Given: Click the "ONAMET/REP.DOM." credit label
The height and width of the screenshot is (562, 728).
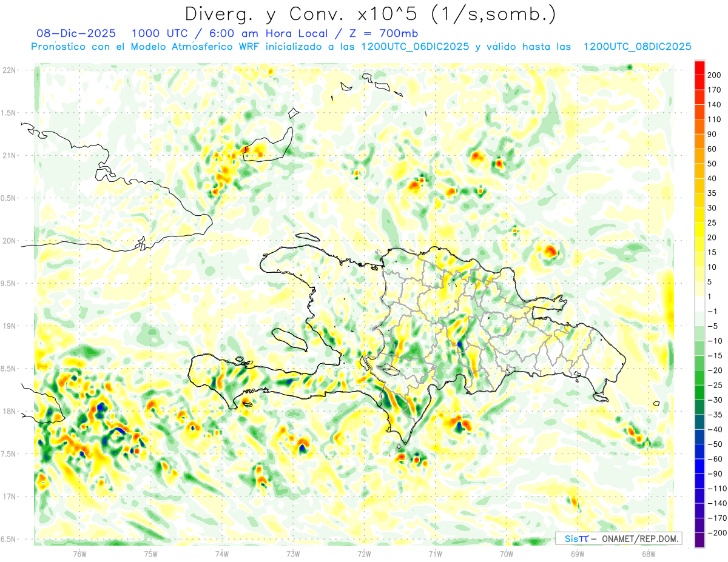Looking at the screenshot, I should pyautogui.click(x=639, y=538).
